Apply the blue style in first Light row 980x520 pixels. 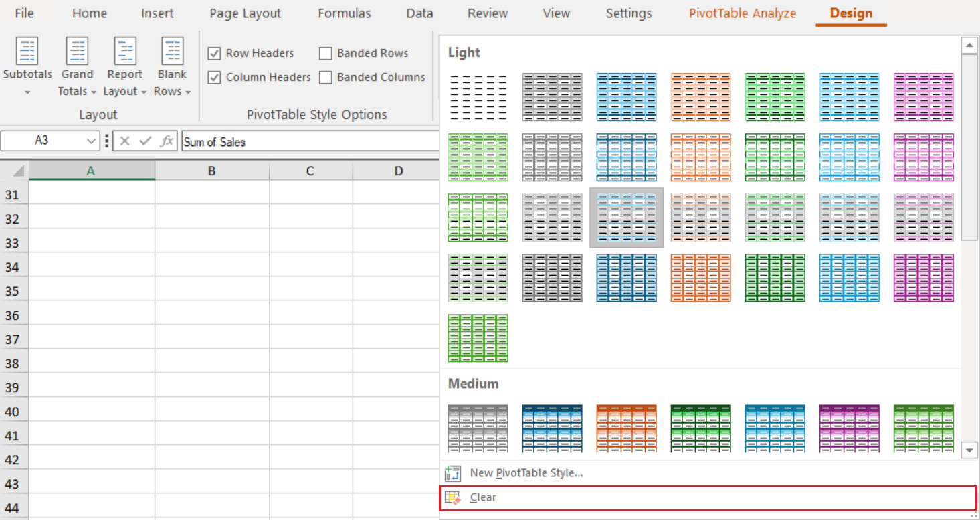pos(626,97)
